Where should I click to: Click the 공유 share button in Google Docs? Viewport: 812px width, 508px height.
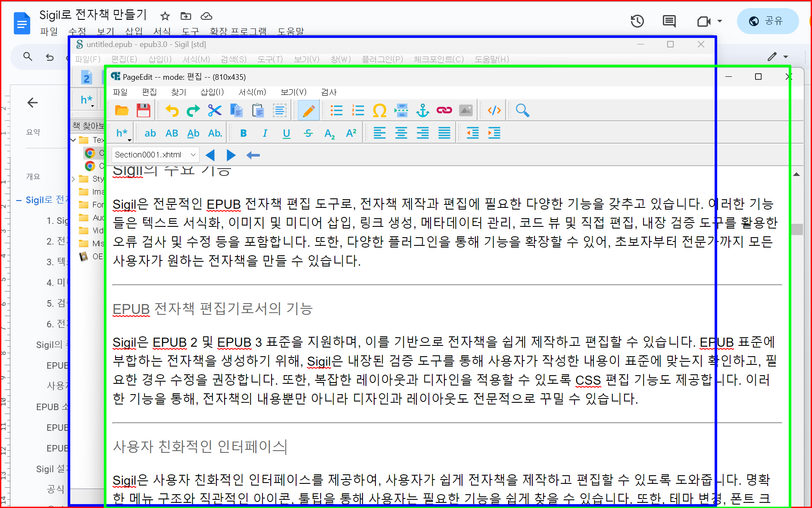coord(768,21)
